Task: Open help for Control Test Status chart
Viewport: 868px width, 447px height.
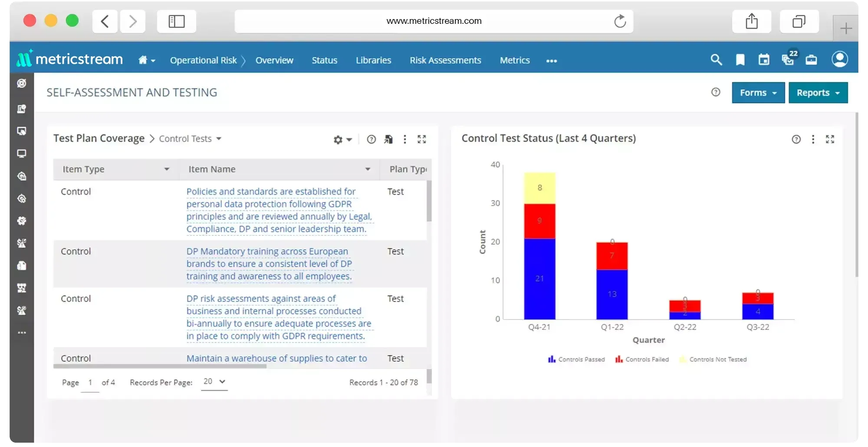Action: click(x=796, y=139)
